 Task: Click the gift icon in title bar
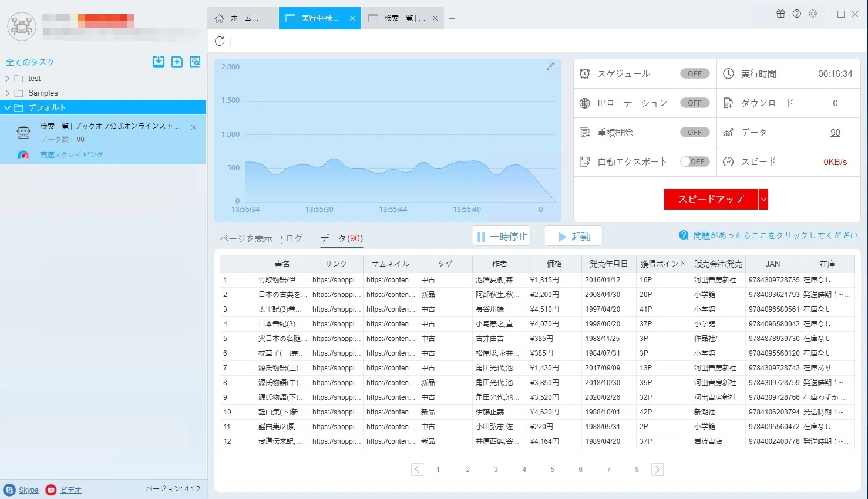click(x=780, y=14)
